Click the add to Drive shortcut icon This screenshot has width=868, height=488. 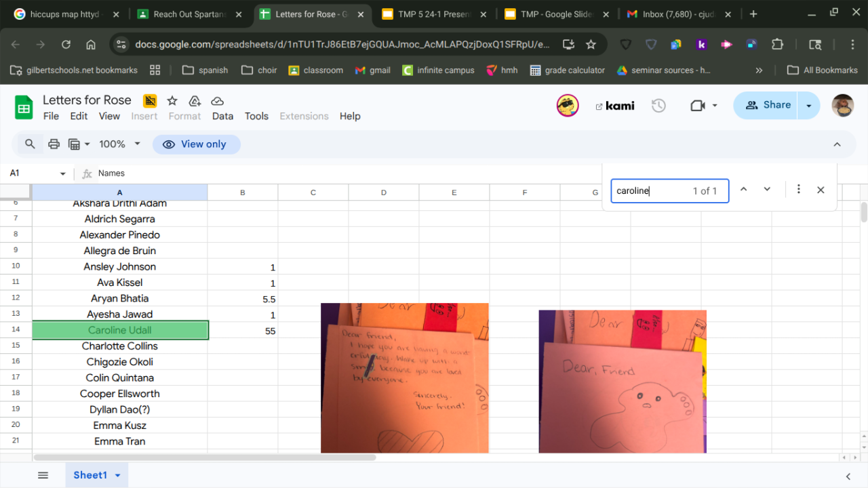click(x=195, y=101)
